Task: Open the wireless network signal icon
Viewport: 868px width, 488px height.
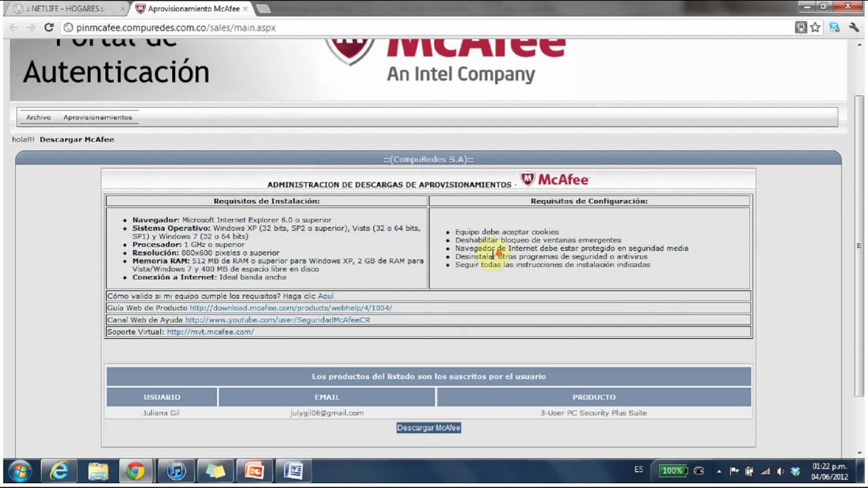Action: 766,471
